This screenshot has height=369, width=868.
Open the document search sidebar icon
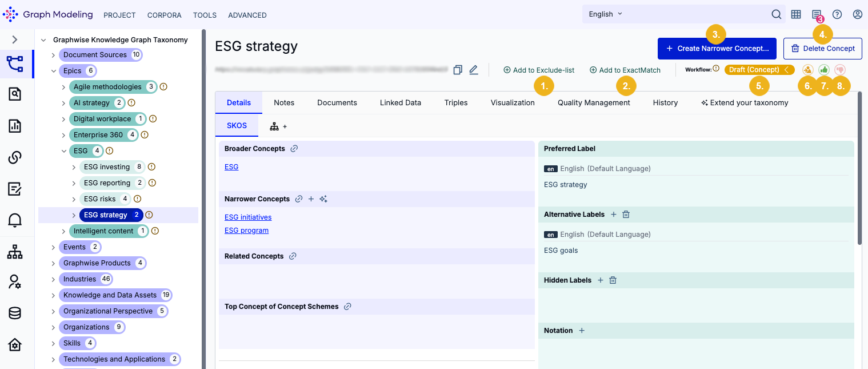(x=15, y=94)
